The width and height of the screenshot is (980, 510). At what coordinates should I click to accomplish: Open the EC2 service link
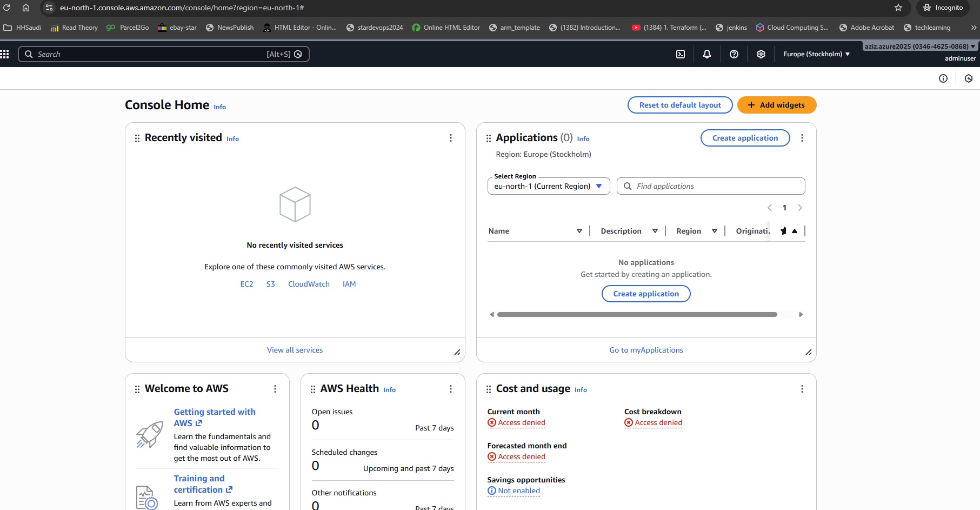[x=246, y=284]
